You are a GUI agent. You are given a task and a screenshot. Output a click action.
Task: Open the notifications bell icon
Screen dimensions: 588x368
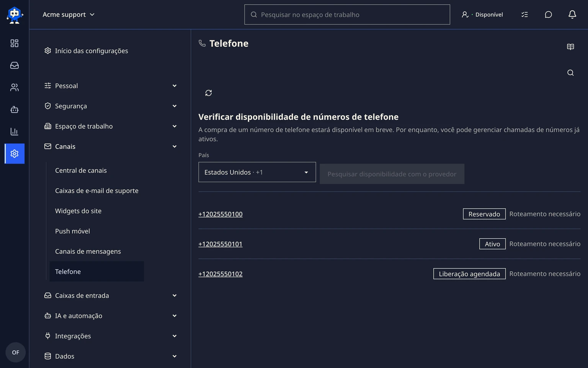572,15
